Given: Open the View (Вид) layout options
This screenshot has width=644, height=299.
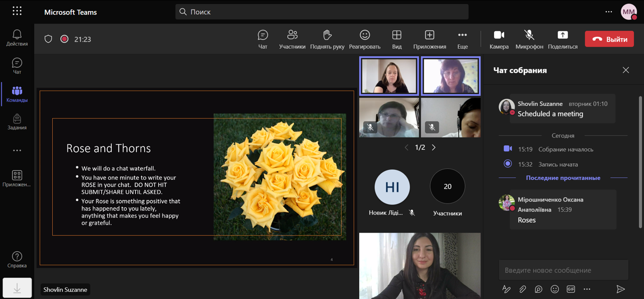Looking at the screenshot, I should (x=397, y=39).
